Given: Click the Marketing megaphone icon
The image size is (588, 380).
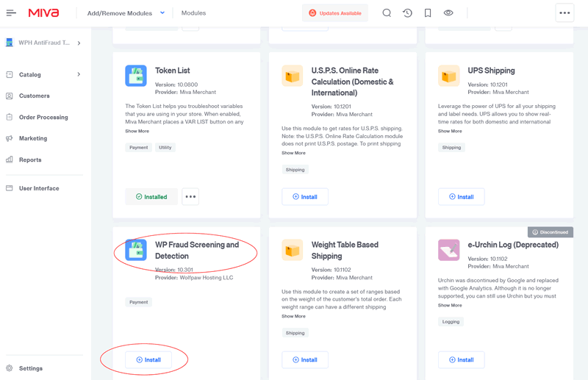Looking at the screenshot, I should pyautogui.click(x=10, y=138).
